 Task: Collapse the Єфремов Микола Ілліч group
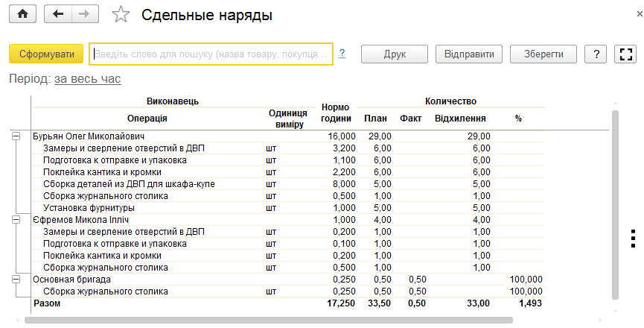click(x=16, y=219)
